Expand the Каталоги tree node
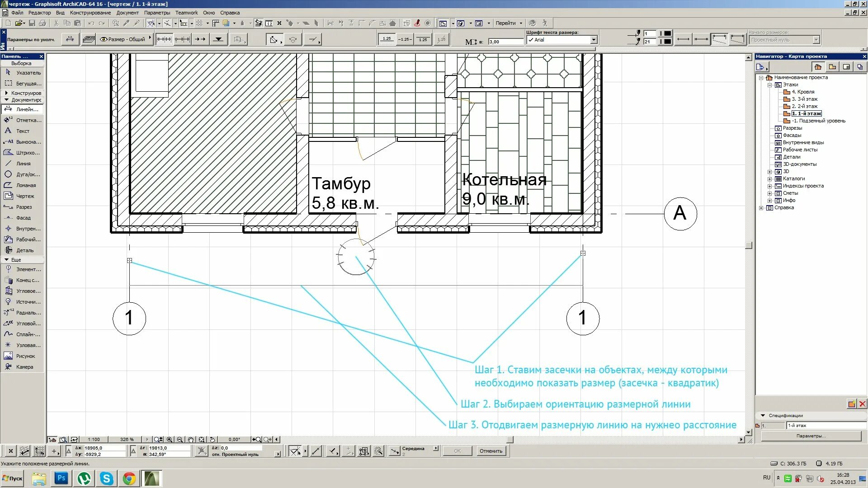This screenshot has height=488, width=868. click(x=769, y=179)
